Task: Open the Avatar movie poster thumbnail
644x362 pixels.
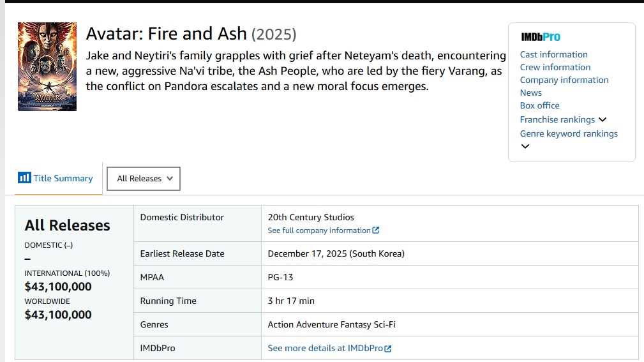Action: 47,66
